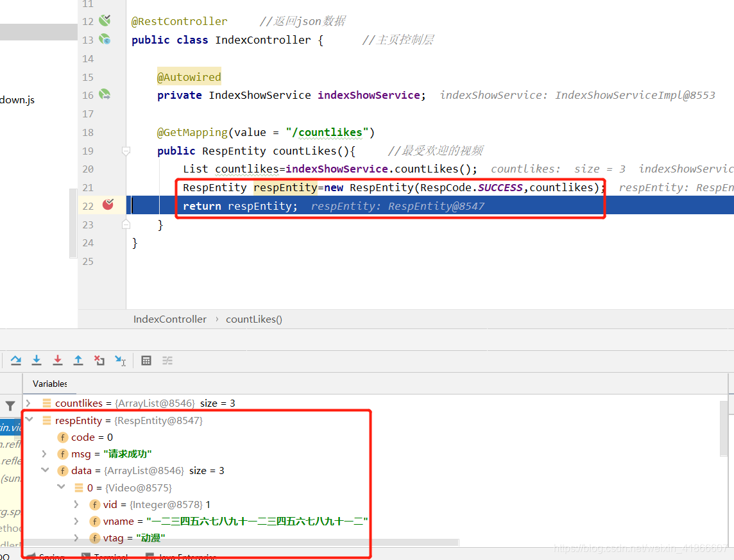This screenshot has height=560, width=734.
Task: Click fold end marker at line 23
Action: point(126,225)
